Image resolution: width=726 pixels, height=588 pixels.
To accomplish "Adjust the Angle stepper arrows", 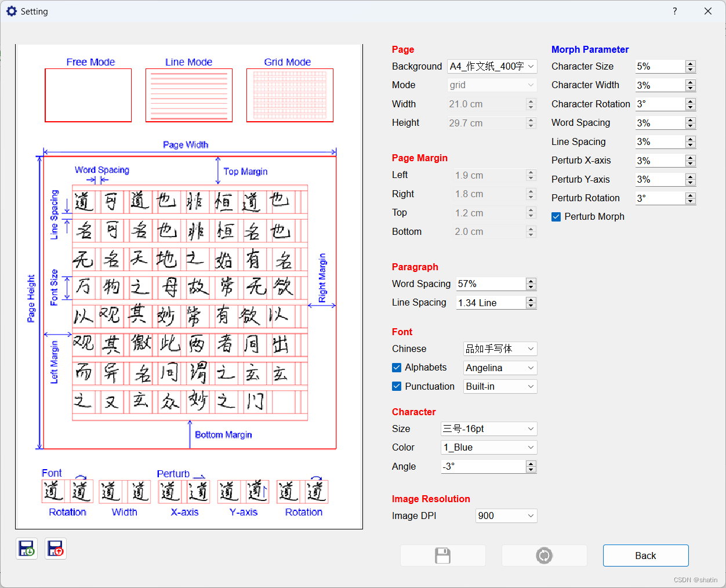I will click(531, 466).
